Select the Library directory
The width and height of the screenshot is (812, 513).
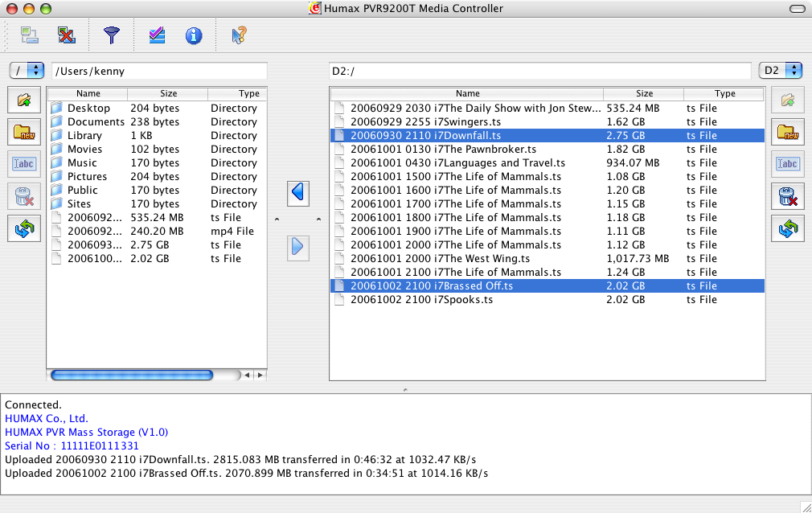click(158, 136)
